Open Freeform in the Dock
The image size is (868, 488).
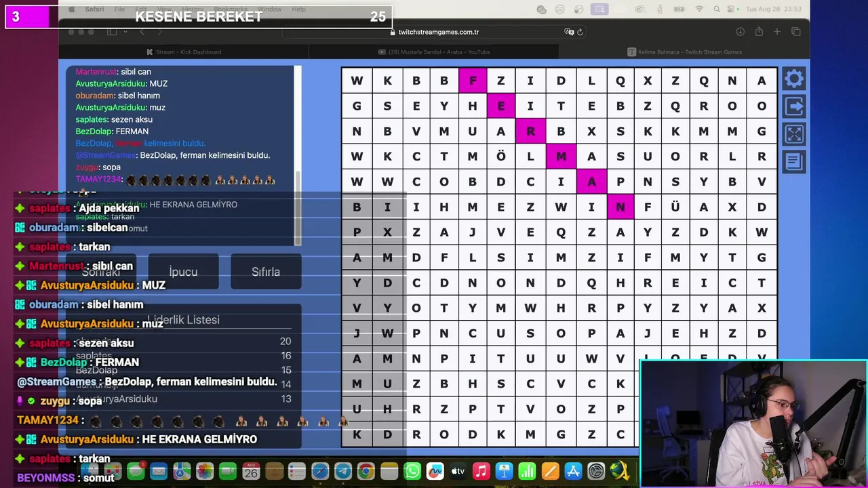click(x=435, y=471)
